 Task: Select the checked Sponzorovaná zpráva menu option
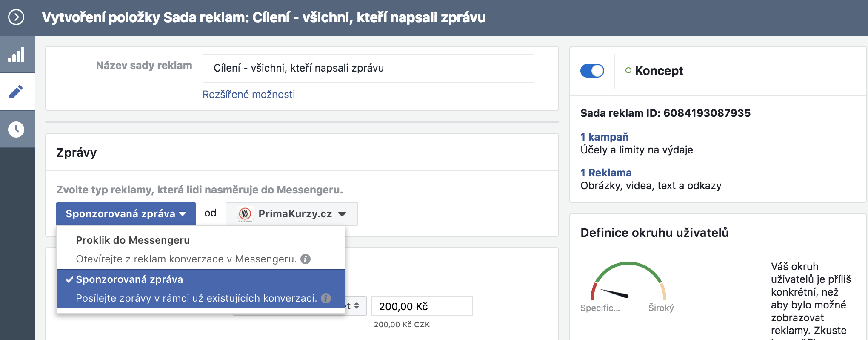coord(129,279)
